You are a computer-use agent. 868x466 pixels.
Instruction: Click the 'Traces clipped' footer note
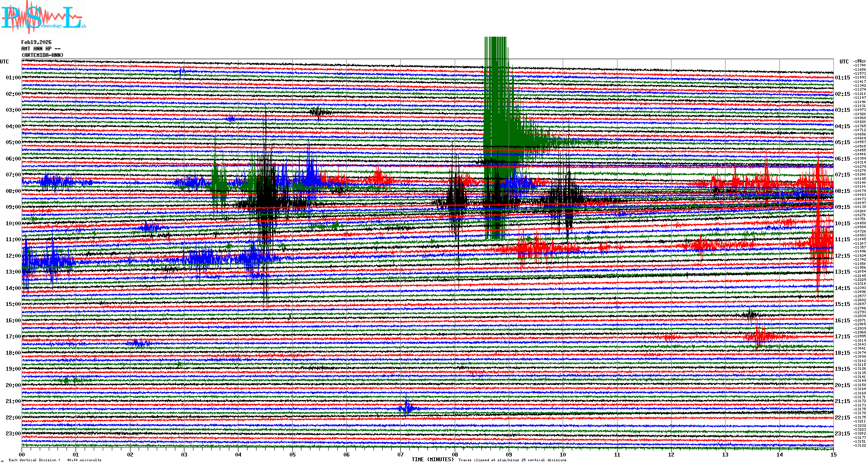pyautogui.click(x=512, y=460)
